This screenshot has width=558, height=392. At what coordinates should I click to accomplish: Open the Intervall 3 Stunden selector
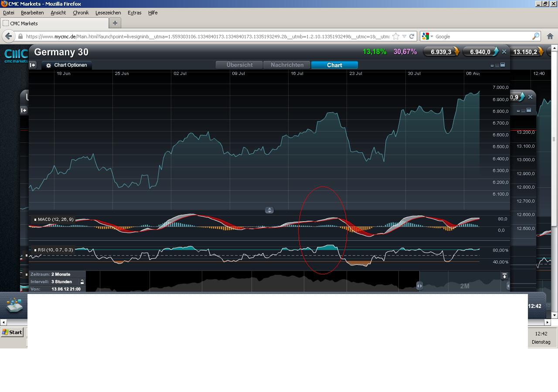pyautogui.click(x=54, y=282)
